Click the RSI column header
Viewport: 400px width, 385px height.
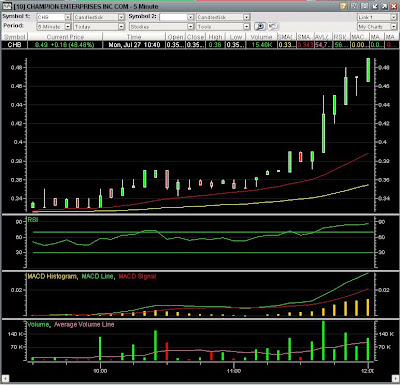point(340,37)
